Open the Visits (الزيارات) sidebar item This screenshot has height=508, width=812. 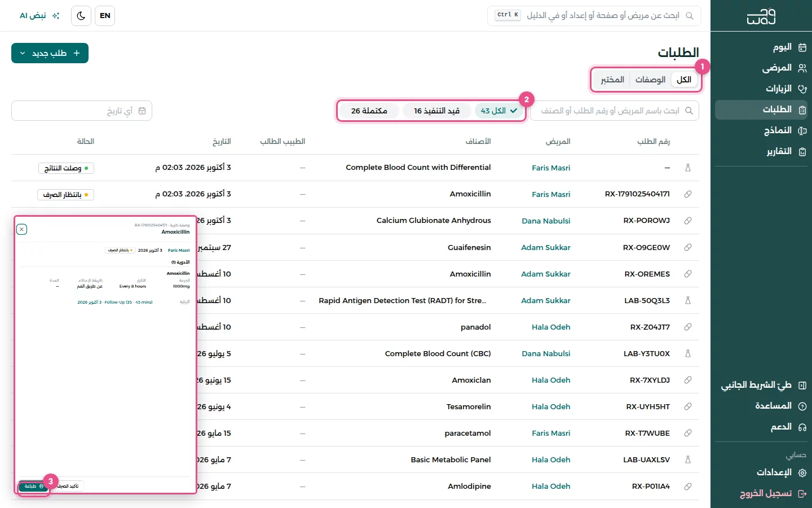coord(761,89)
